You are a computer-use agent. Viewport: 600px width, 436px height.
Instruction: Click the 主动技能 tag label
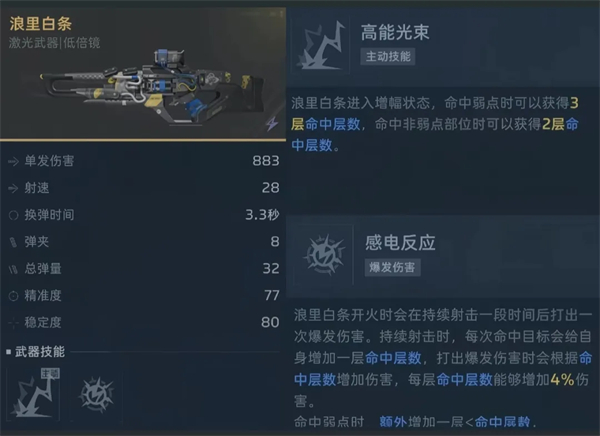click(388, 57)
